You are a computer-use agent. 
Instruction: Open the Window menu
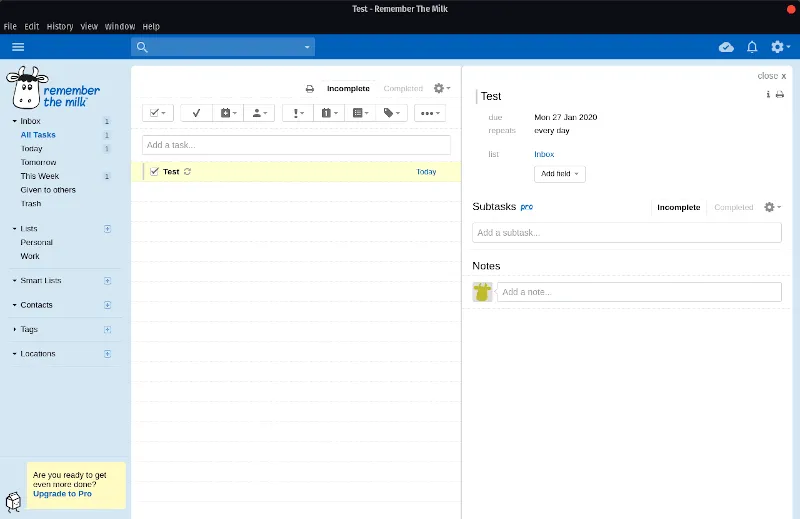(120, 27)
